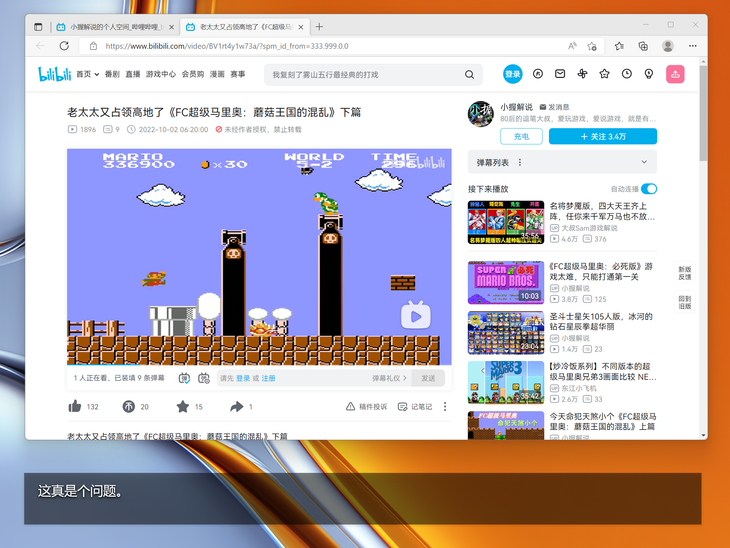
Task: Open more options next to 记笔记
Action: (445, 406)
